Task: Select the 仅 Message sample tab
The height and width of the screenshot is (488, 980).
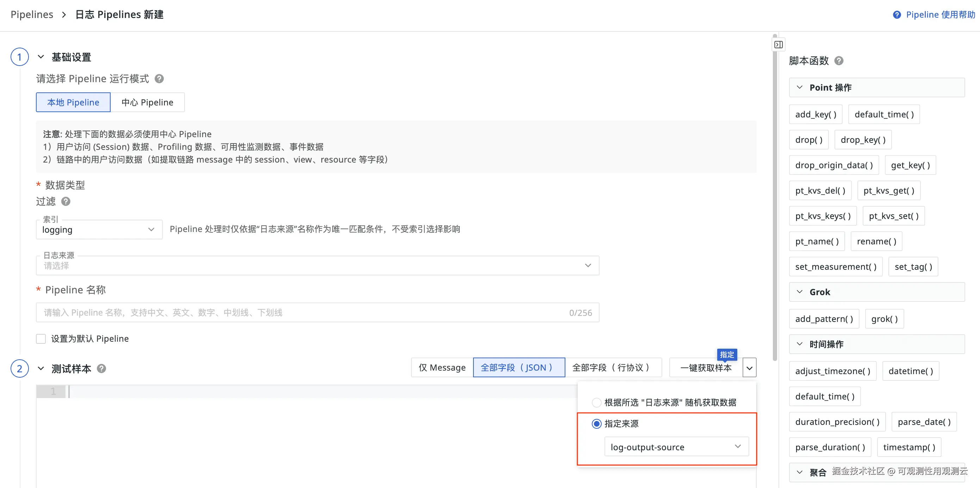Action: [x=442, y=368]
